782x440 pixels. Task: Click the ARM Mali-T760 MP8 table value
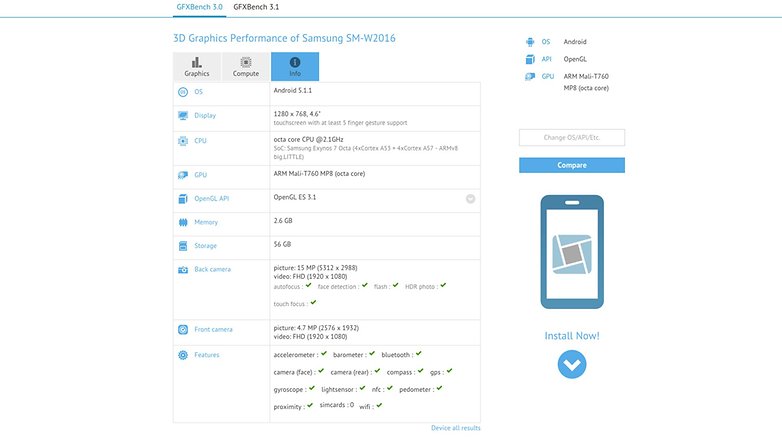tap(319, 174)
